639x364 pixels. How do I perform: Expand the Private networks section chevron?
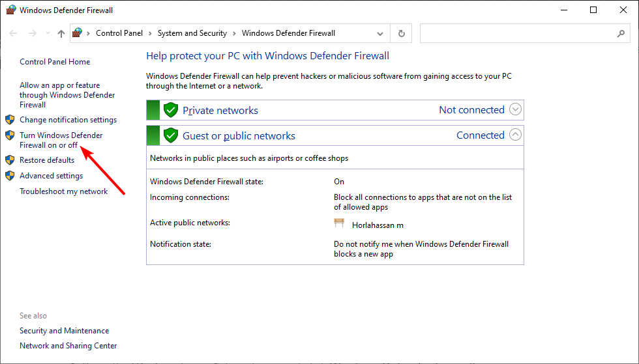515,109
